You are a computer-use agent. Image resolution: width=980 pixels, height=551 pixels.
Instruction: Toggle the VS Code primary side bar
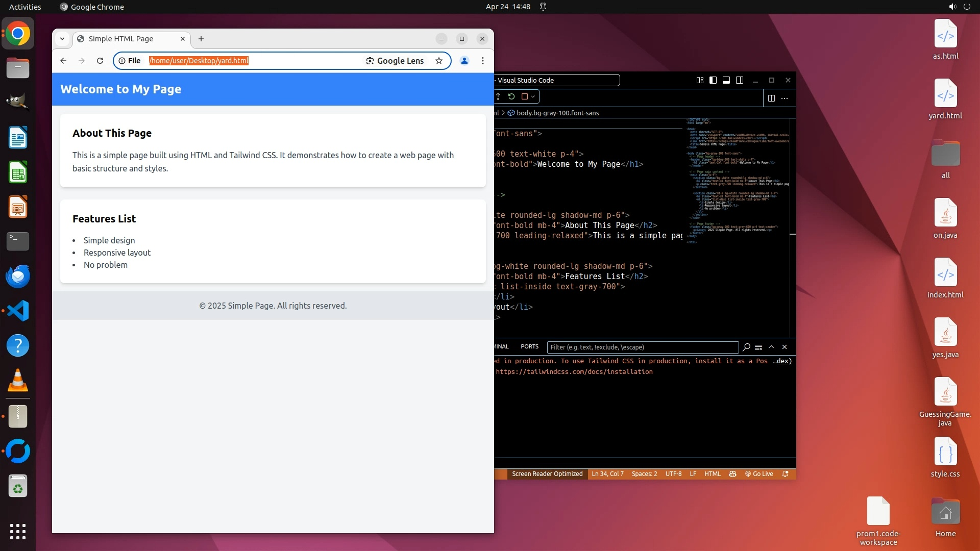pos(713,80)
